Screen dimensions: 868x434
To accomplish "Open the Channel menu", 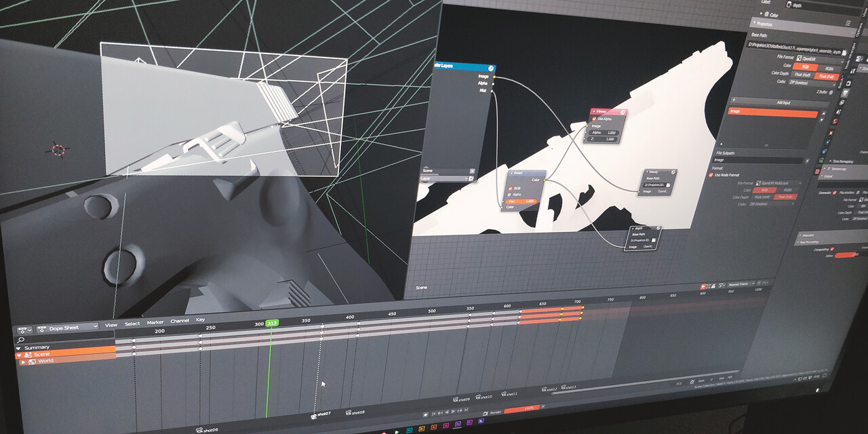I will pyautogui.click(x=180, y=321).
